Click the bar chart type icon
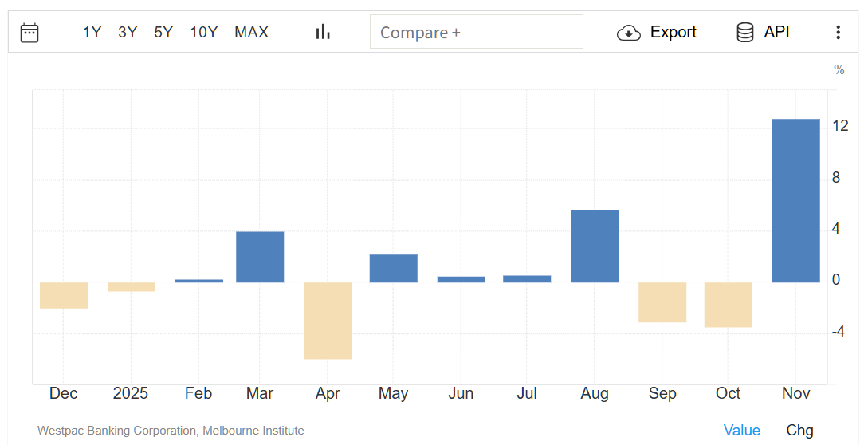 323,32
